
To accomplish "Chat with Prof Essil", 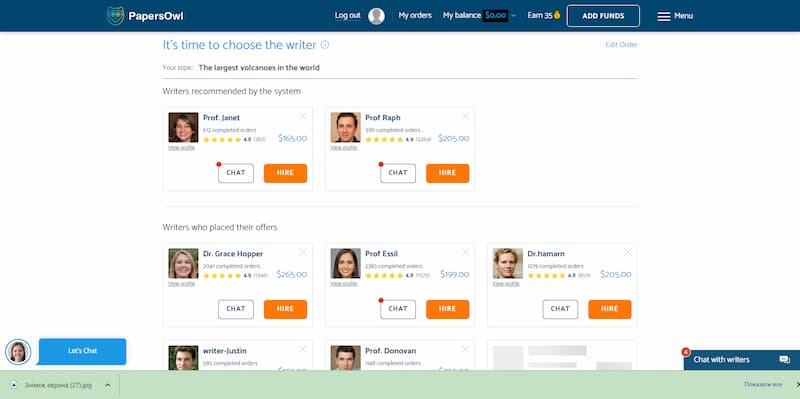I will (398, 309).
